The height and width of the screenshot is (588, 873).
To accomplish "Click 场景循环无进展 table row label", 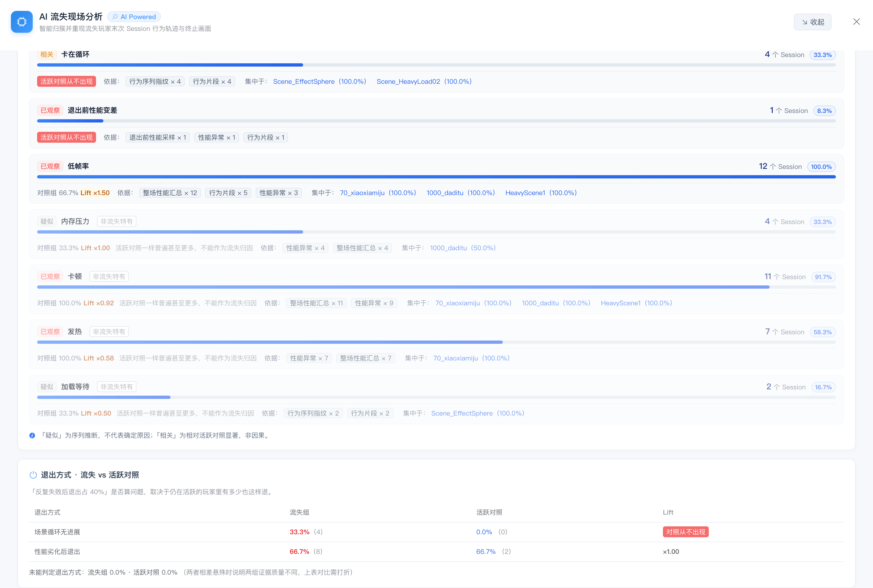I will pos(57,532).
